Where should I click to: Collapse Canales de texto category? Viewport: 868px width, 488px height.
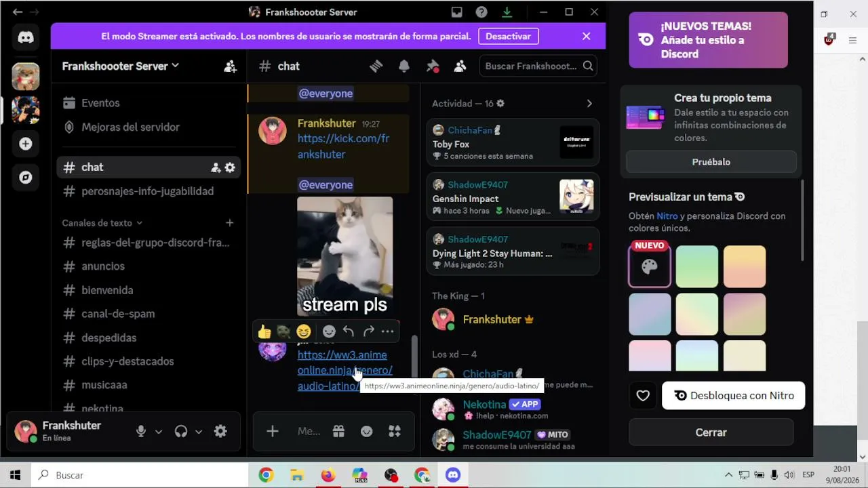pyautogui.click(x=102, y=223)
